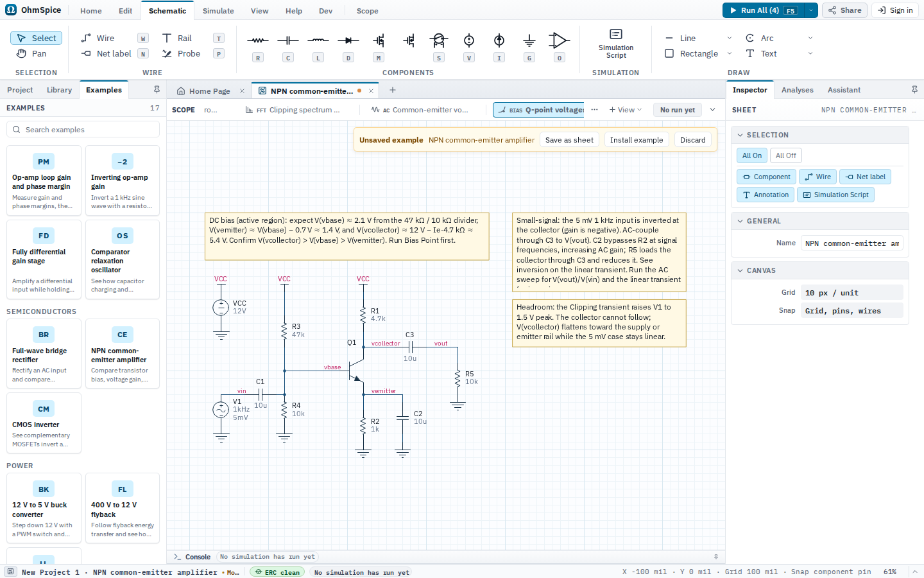Click the Search examples field
Viewport: 924px width, 578px height.
[83, 130]
